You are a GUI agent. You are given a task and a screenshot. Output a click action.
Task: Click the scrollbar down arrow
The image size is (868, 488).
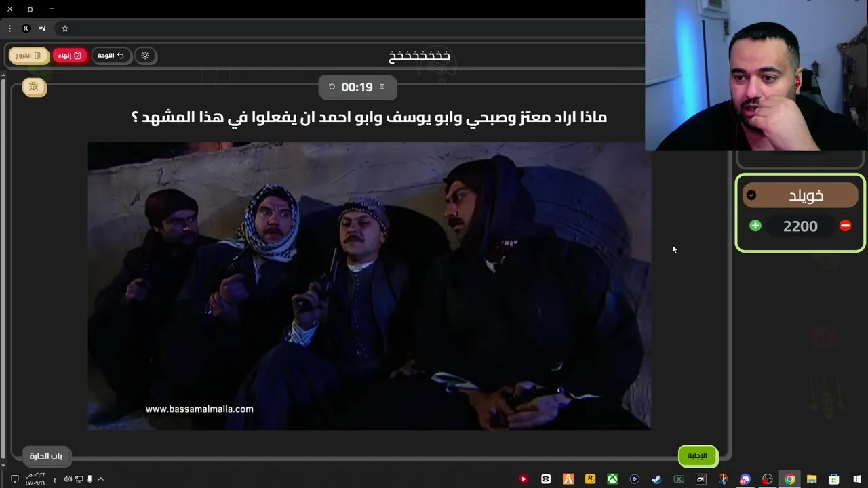[3, 466]
